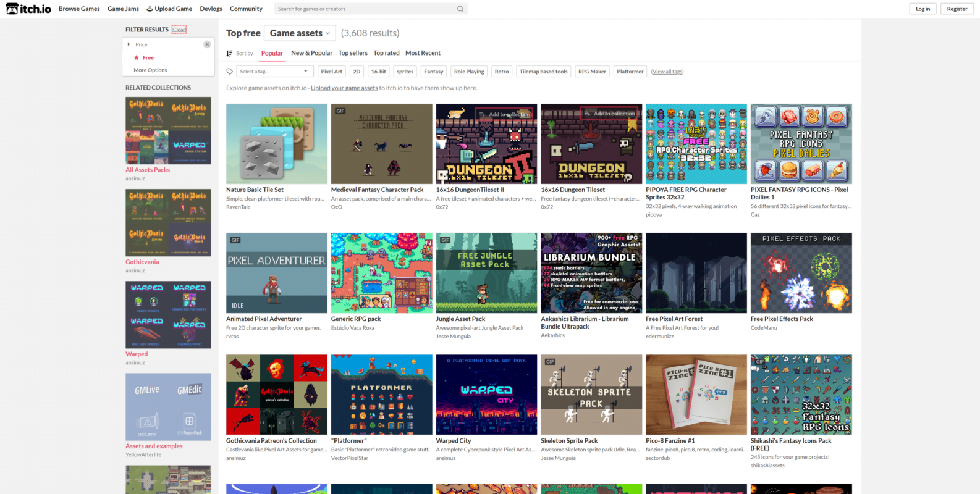
Task: Open Nature Basic Tile Set thumbnail
Action: [x=277, y=144]
